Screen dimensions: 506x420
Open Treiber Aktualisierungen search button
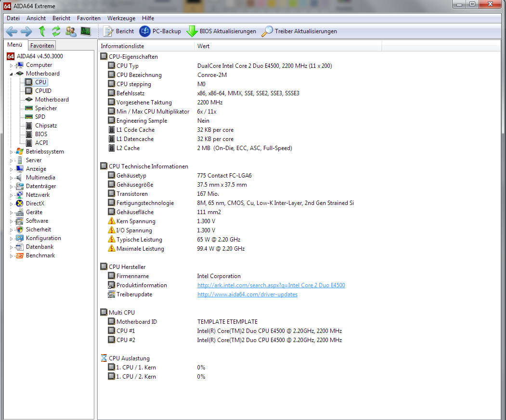[299, 31]
